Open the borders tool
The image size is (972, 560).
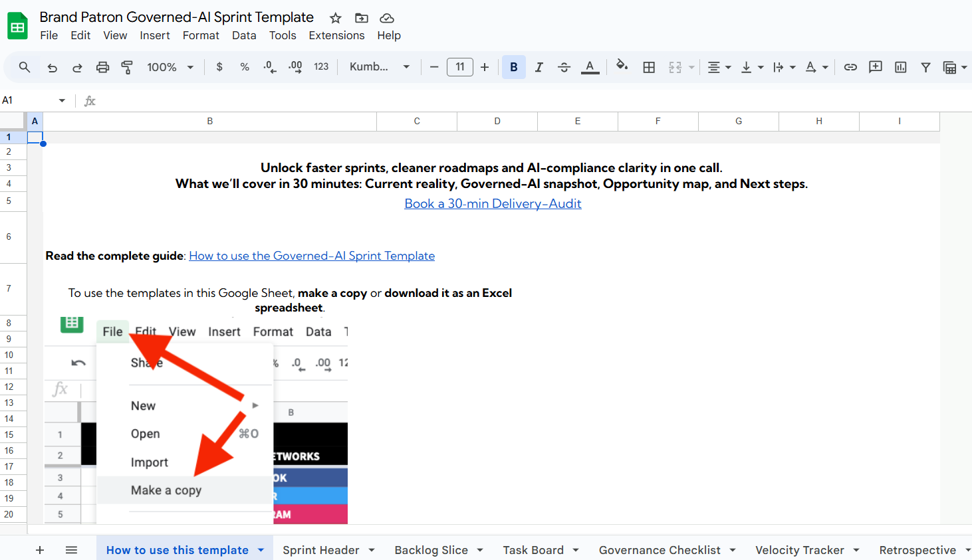(x=649, y=67)
